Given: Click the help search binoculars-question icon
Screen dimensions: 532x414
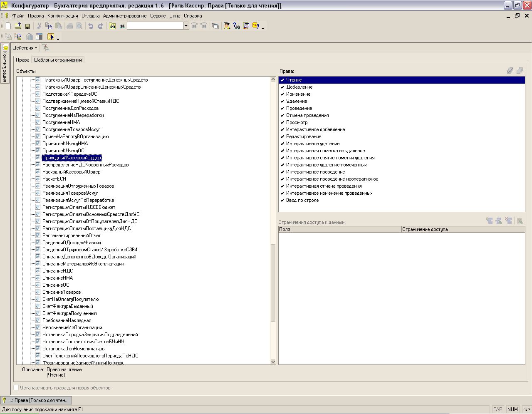Looking at the screenshot, I should pos(237,26).
